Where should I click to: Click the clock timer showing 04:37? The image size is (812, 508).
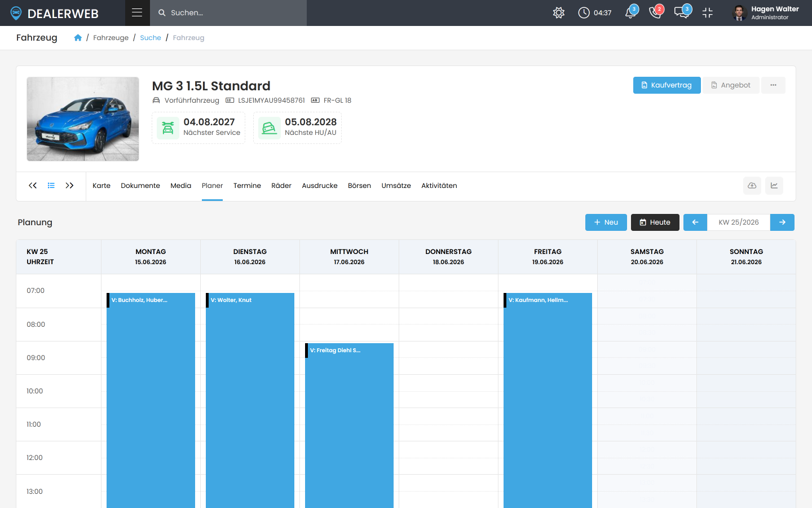coord(595,12)
